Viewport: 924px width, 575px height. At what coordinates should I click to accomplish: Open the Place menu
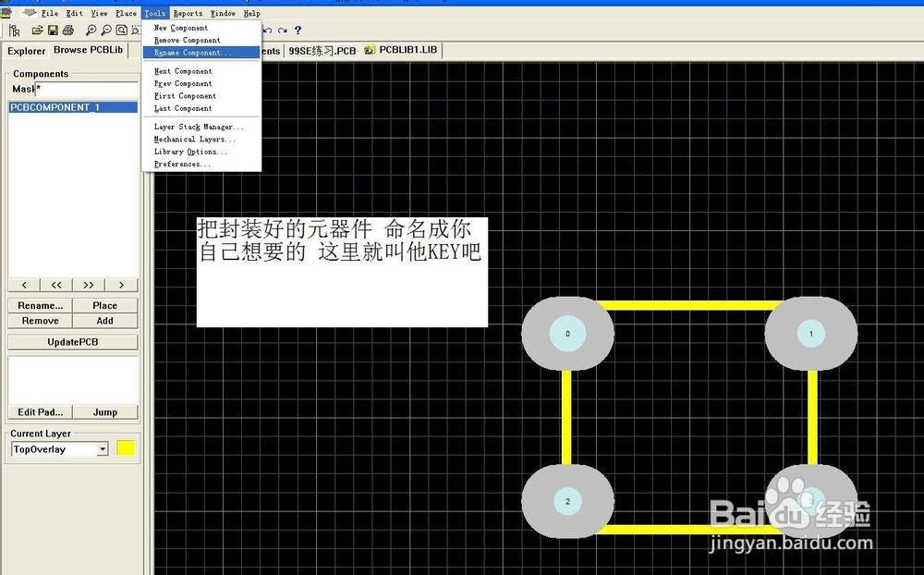(126, 13)
